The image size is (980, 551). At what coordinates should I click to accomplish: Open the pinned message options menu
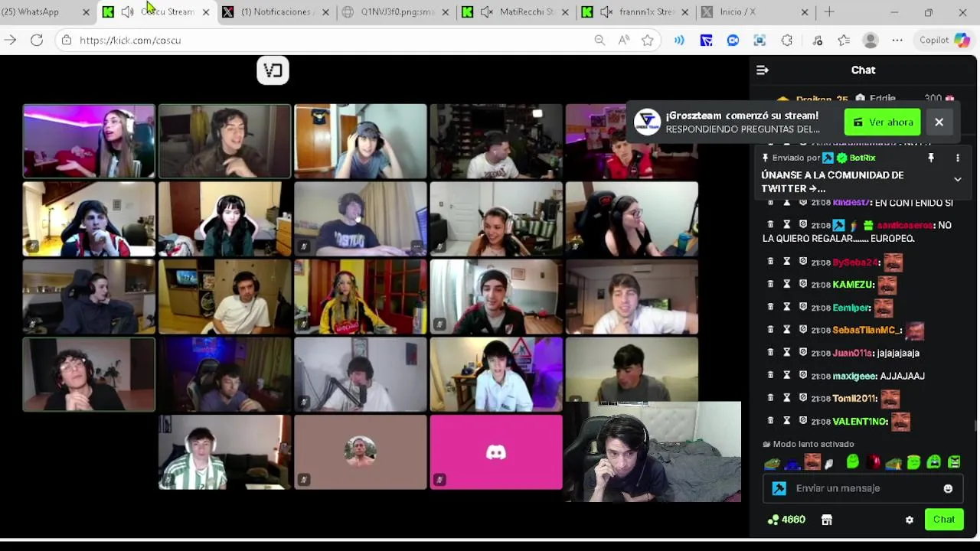tap(957, 158)
